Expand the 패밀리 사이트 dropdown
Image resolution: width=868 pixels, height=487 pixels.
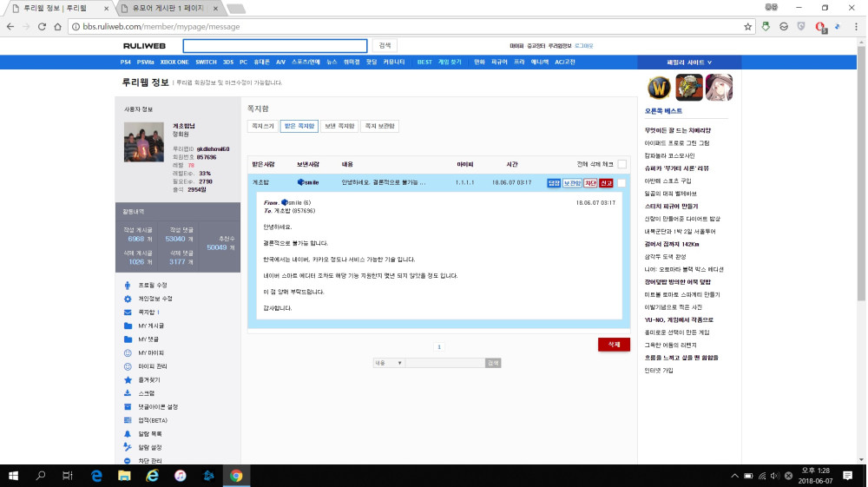(x=689, y=63)
